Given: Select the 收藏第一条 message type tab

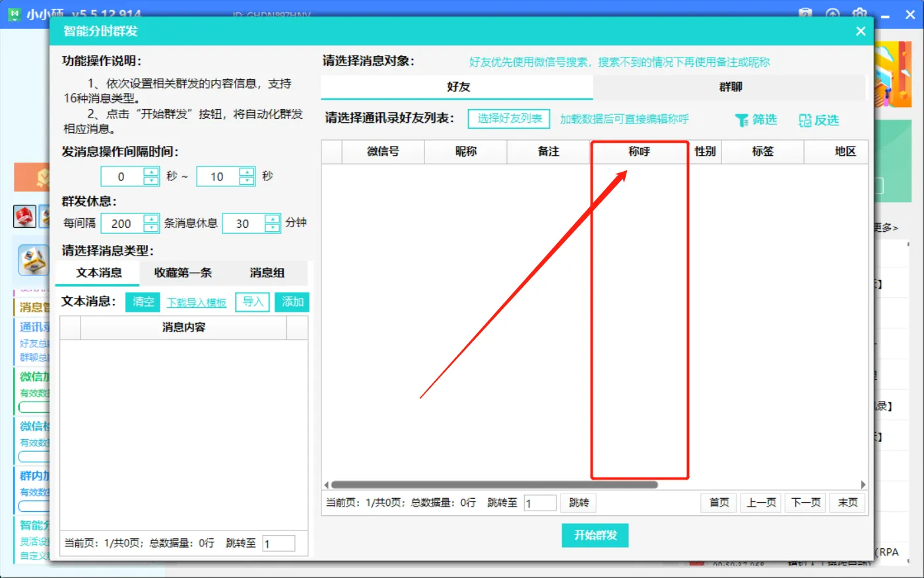Looking at the screenshot, I should pyautogui.click(x=183, y=273).
